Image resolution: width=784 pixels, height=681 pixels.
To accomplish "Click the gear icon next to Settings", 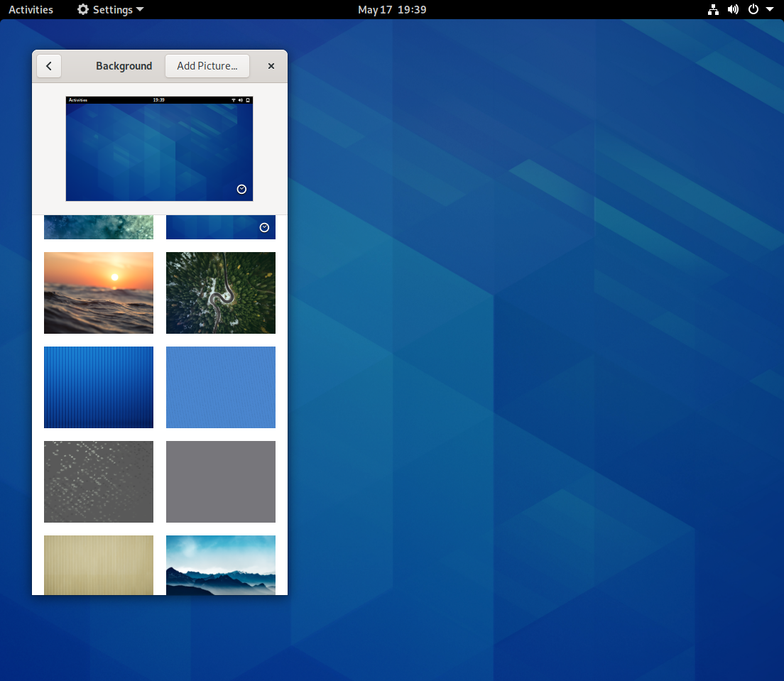I will [x=83, y=9].
